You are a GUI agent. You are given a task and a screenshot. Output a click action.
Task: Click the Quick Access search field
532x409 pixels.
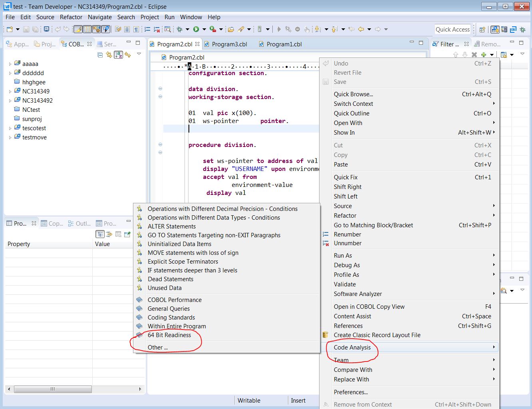pyautogui.click(x=452, y=30)
